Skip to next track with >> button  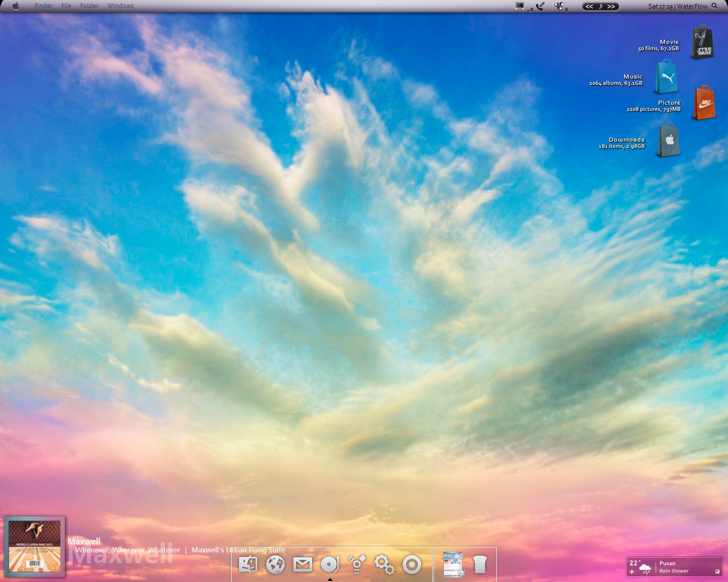coord(611,6)
